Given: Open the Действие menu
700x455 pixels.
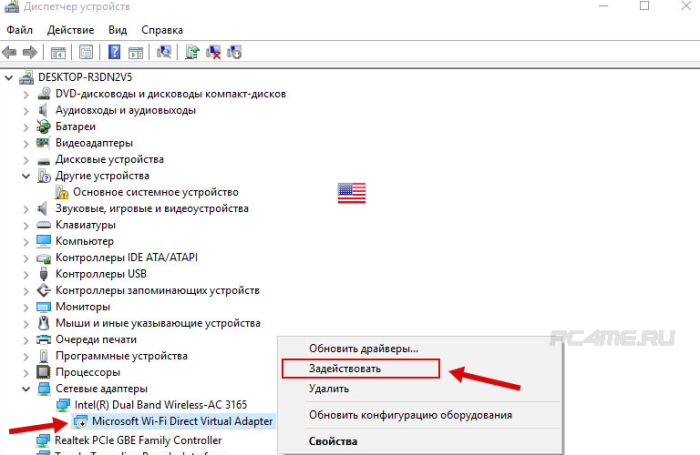Looking at the screenshot, I should (71, 30).
